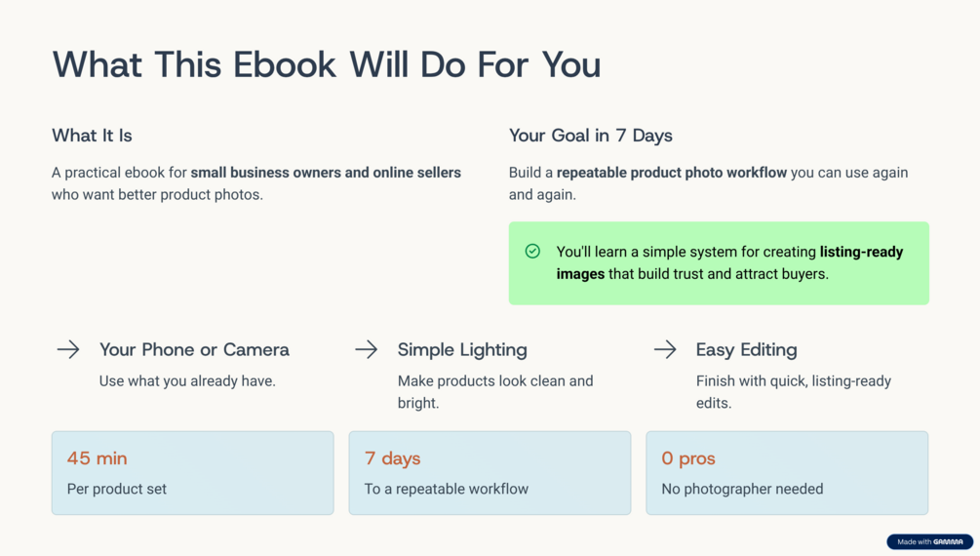Click the Simple Lighting heading
980x556 pixels.
[462, 349]
